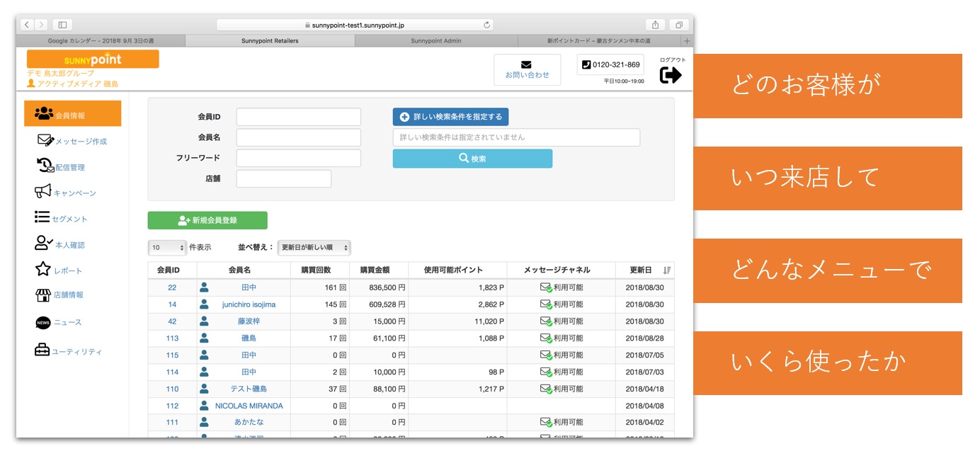Click the 会員ID input field
The height and width of the screenshot is (451, 980).
(x=299, y=117)
